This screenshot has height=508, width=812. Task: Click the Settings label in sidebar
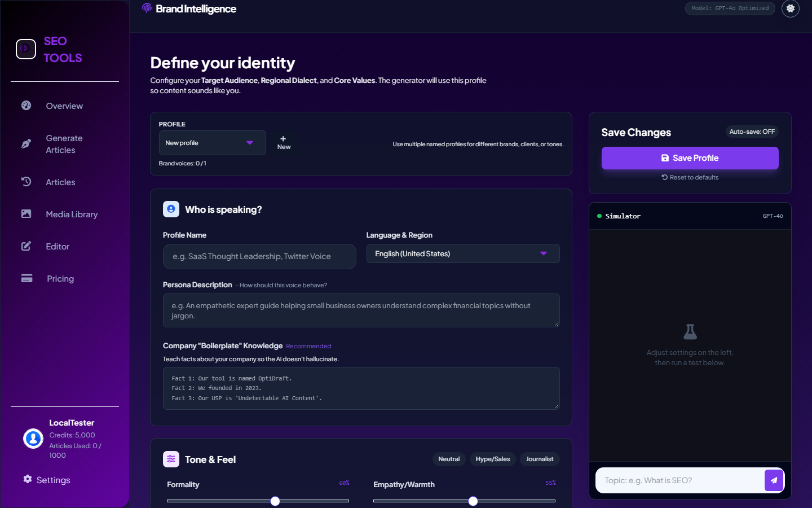pyautogui.click(x=54, y=480)
